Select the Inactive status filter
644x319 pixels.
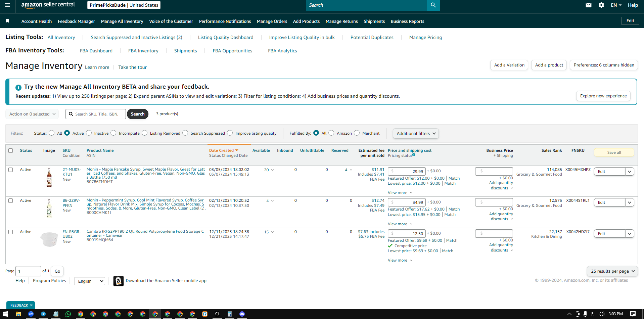click(x=89, y=133)
